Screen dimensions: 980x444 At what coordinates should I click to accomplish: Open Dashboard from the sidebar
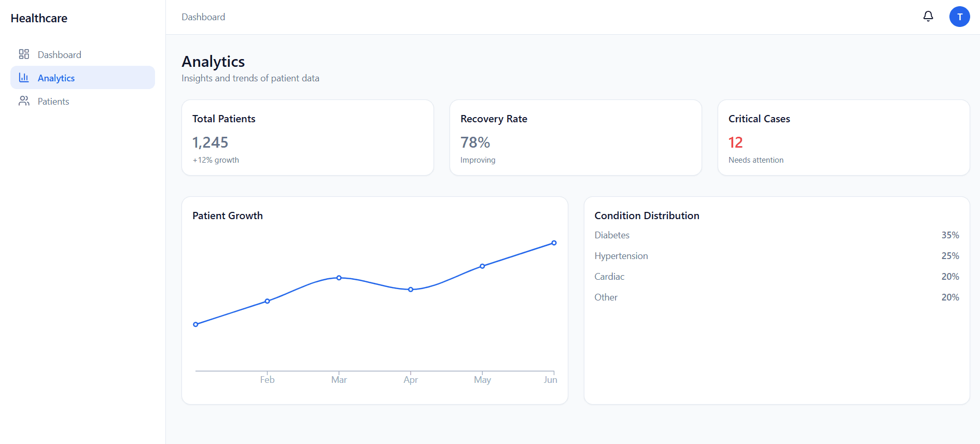point(59,55)
